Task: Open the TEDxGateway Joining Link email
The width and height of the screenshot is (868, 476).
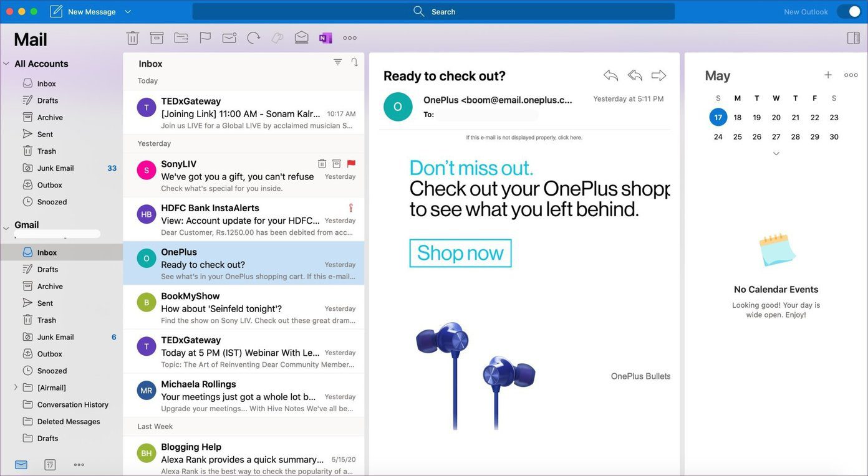Action: pyautogui.click(x=244, y=113)
